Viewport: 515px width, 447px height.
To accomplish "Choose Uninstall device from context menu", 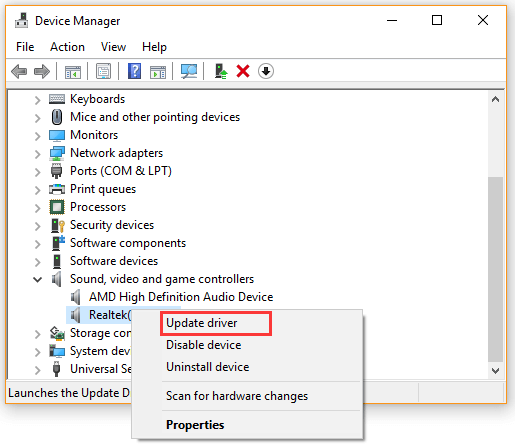I will [208, 367].
